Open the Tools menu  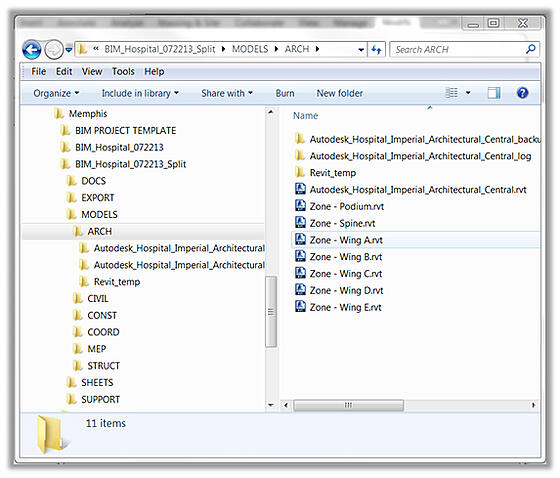coord(123,71)
